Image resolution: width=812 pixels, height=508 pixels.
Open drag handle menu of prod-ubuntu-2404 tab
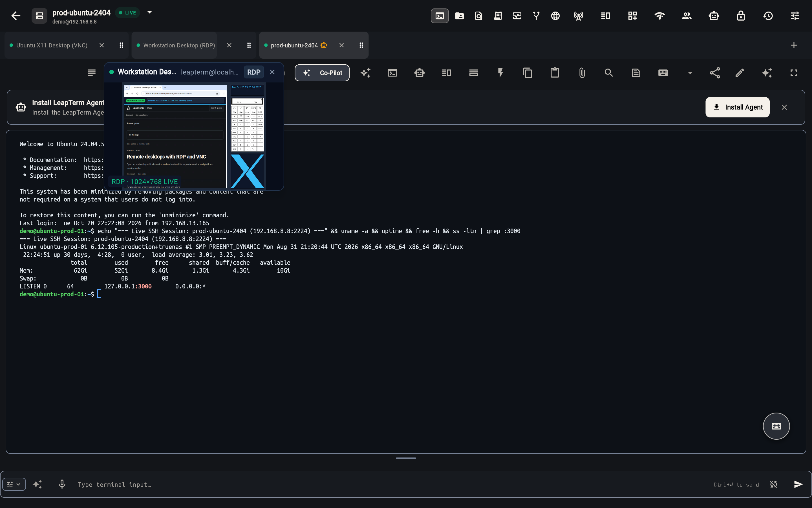361,45
